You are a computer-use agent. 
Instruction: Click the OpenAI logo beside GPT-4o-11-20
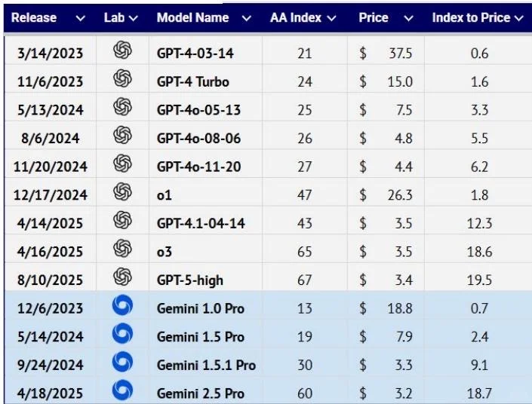[x=122, y=164]
